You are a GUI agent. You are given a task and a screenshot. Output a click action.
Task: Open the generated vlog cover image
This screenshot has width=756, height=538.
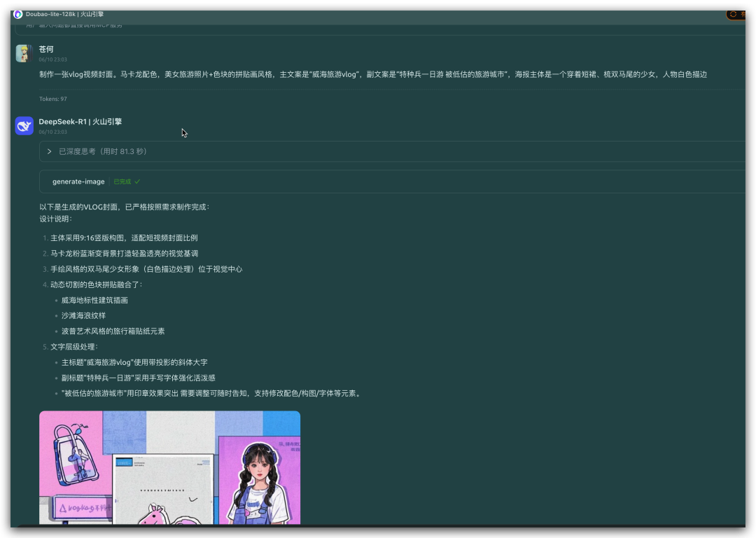[169, 467]
